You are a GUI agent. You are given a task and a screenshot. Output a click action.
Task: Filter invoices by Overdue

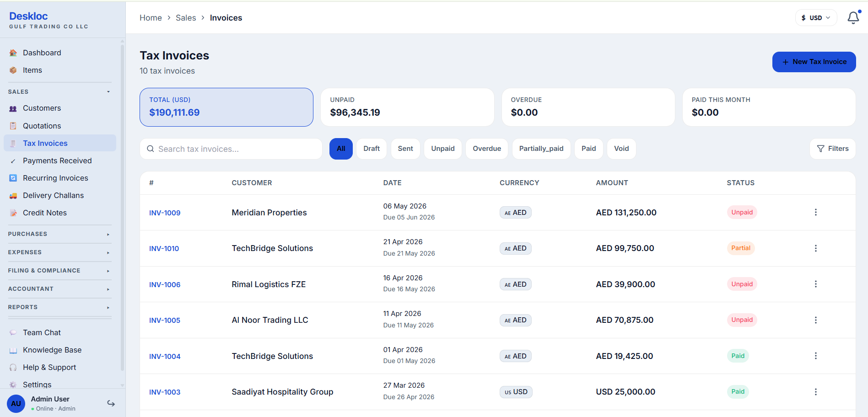pos(487,149)
